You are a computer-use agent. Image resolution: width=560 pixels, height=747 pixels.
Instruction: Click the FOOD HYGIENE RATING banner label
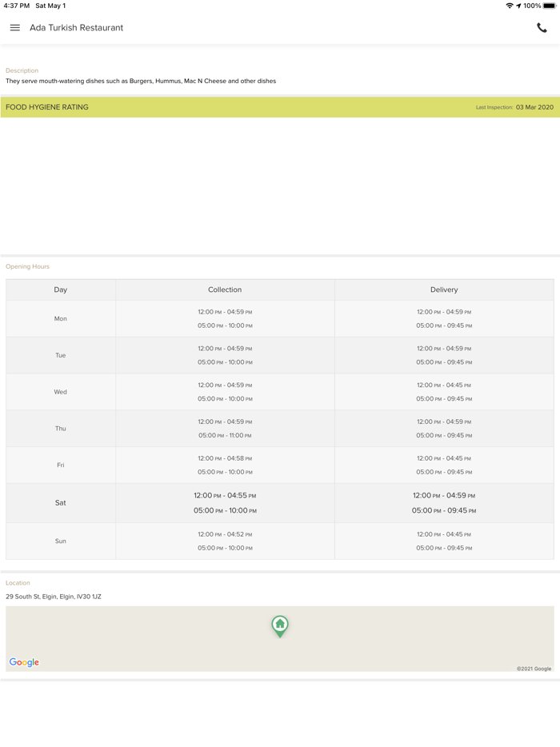click(47, 107)
